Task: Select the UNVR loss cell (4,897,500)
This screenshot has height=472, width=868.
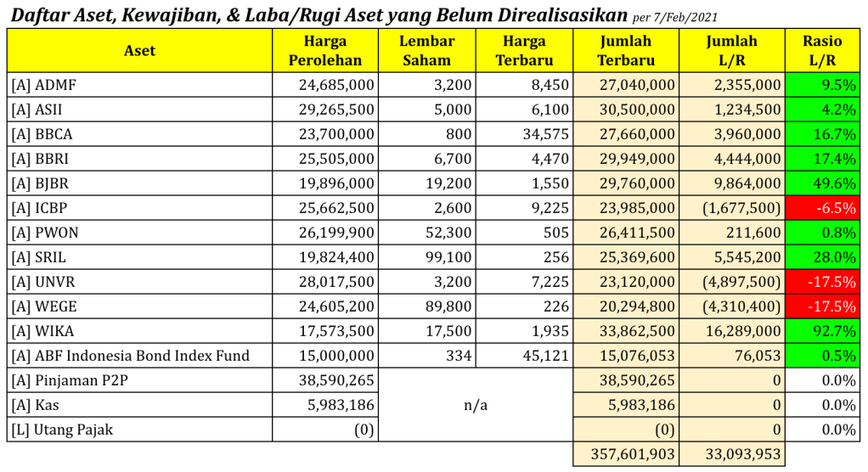Action: [732, 282]
